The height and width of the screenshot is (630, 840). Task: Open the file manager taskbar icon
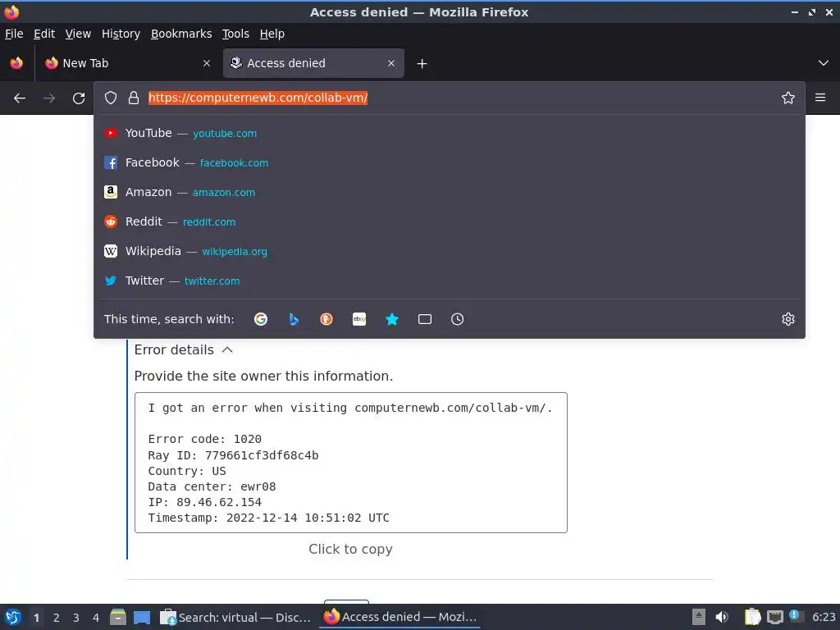[x=118, y=617]
